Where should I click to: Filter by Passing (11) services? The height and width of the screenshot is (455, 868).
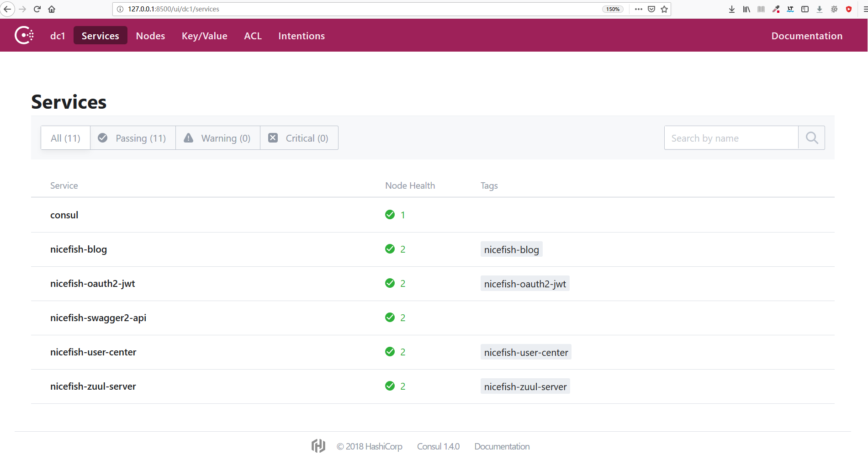tap(133, 138)
